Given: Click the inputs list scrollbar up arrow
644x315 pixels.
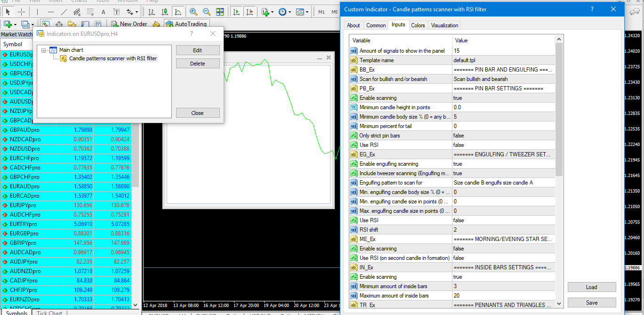Looking at the screenshot, I should [x=559, y=40].
